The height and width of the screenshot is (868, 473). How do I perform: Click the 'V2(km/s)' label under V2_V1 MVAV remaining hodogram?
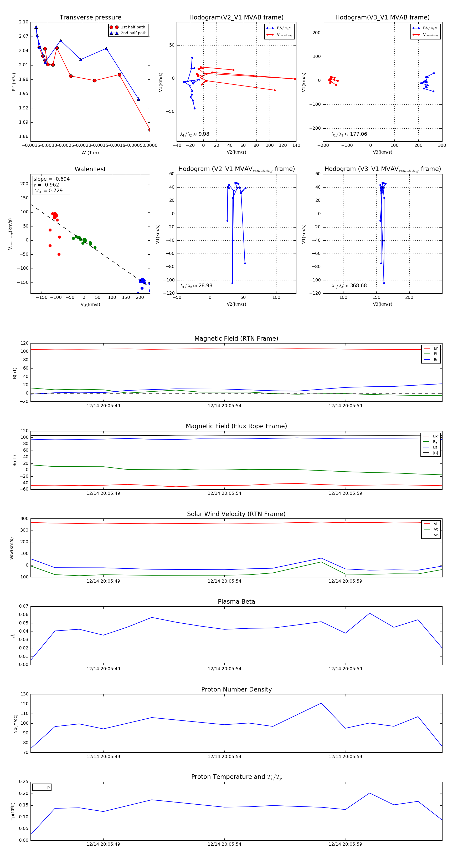pyautogui.click(x=236, y=304)
